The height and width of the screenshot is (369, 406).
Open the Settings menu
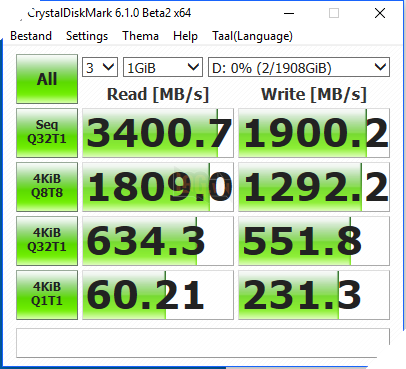87,36
